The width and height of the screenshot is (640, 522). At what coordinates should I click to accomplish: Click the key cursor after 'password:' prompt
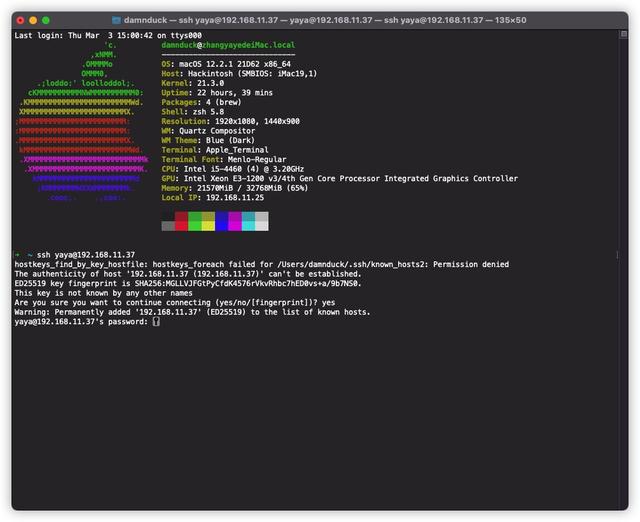click(156, 322)
